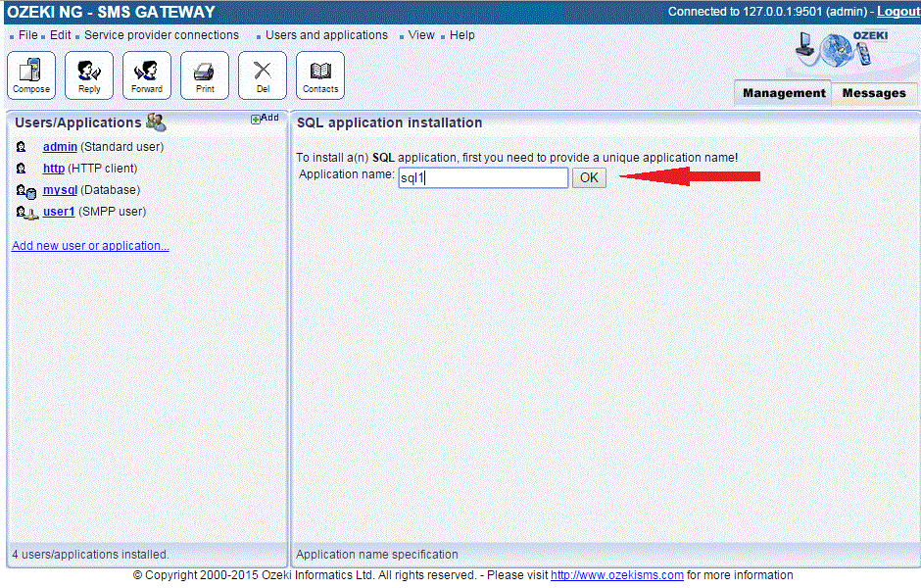
Task: Select the Management tab
Action: 782,93
